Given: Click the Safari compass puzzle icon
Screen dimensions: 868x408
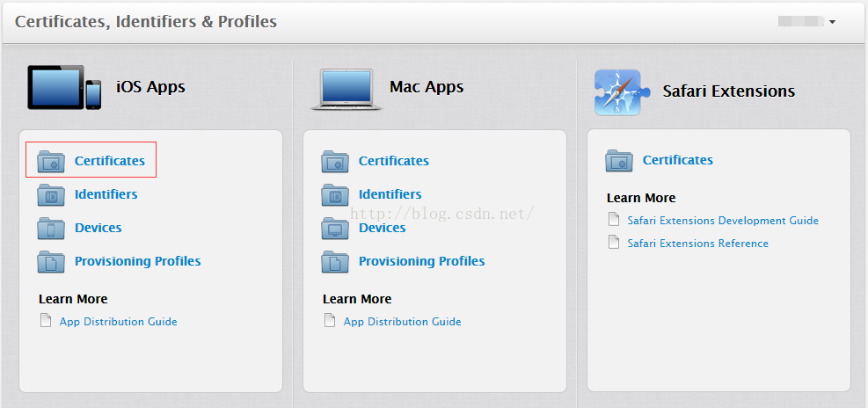Looking at the screenshot, I should click(x=621, y=92).
